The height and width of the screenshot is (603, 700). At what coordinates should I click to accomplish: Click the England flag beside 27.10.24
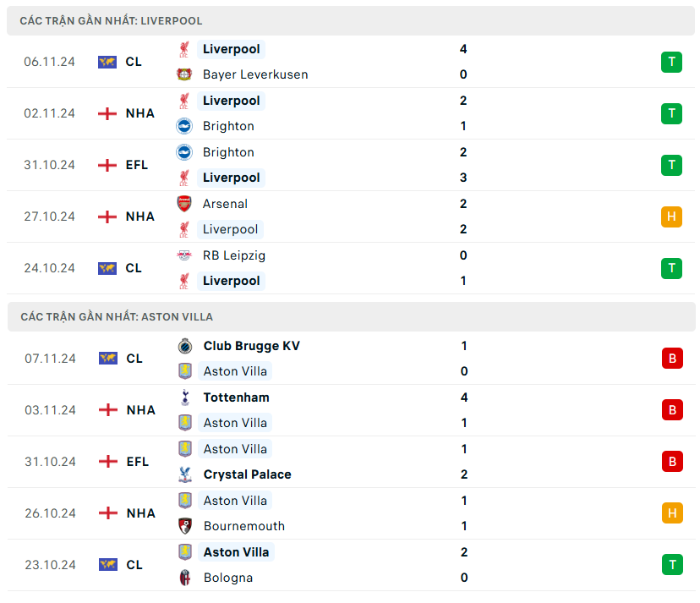click(x=107, y=217)
